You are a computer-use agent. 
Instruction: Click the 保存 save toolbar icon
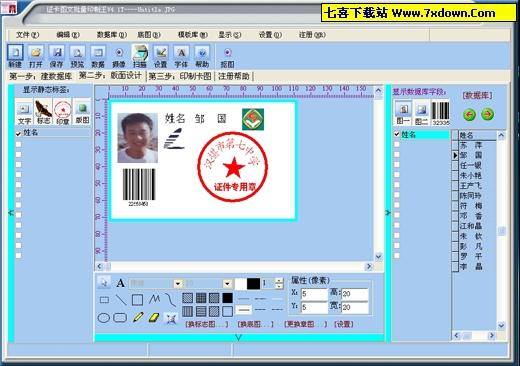coord(57,56)
